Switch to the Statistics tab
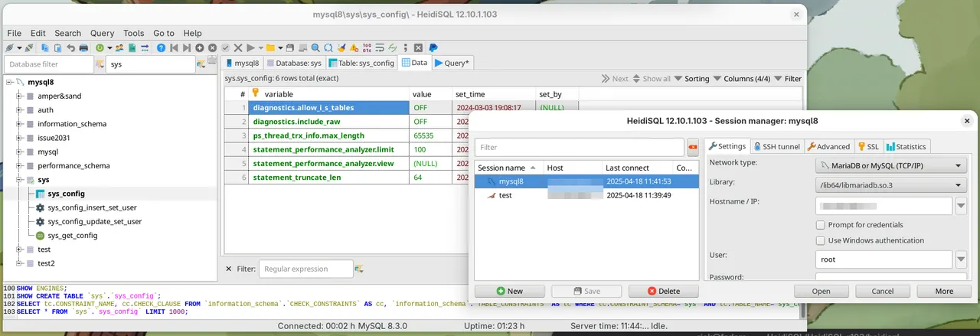Viewport: 980px width, 336px height. 906,146
